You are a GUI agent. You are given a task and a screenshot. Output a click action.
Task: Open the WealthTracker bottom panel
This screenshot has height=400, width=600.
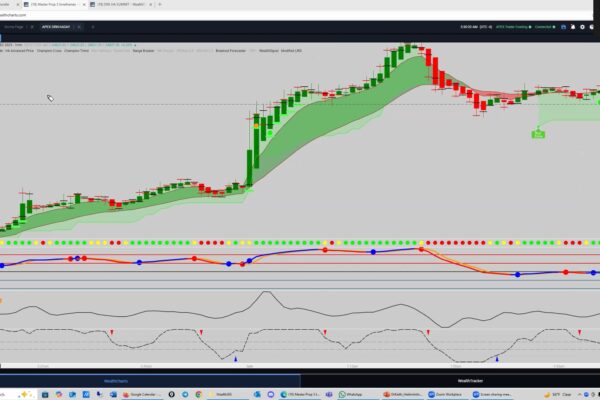pos(470,380)
